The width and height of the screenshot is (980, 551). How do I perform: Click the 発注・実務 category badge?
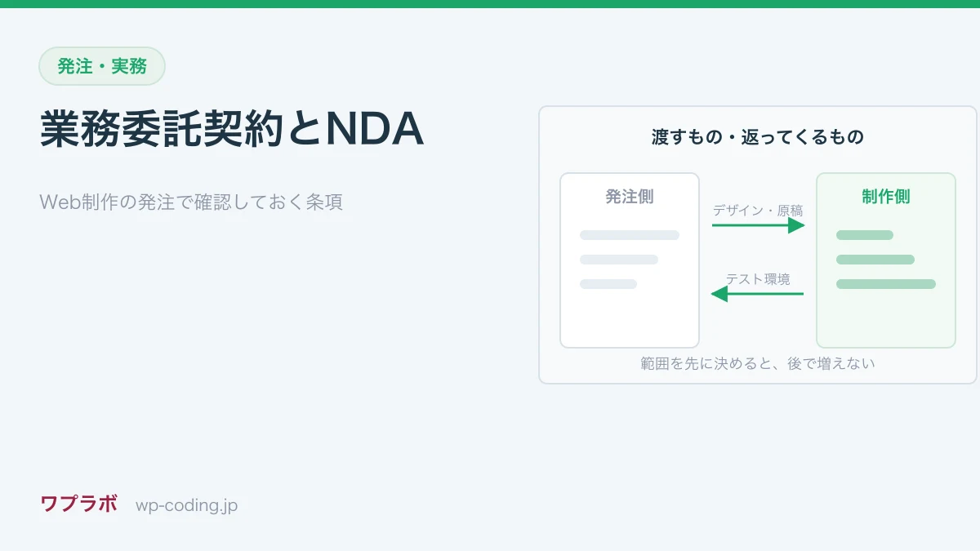coord(102,66)
